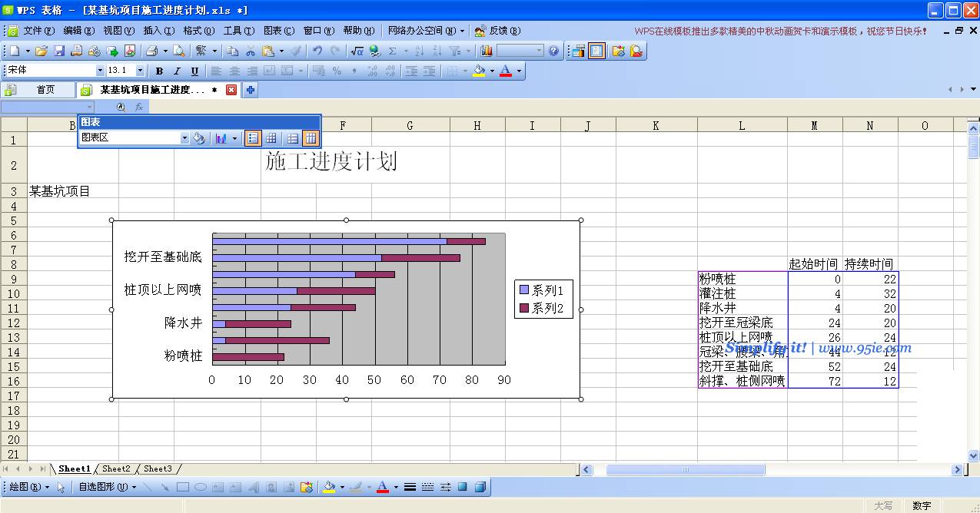This screenshot has width=980, height=513.
Task: Open the 自选图形 autoshapes button
Action: point(106,487)
